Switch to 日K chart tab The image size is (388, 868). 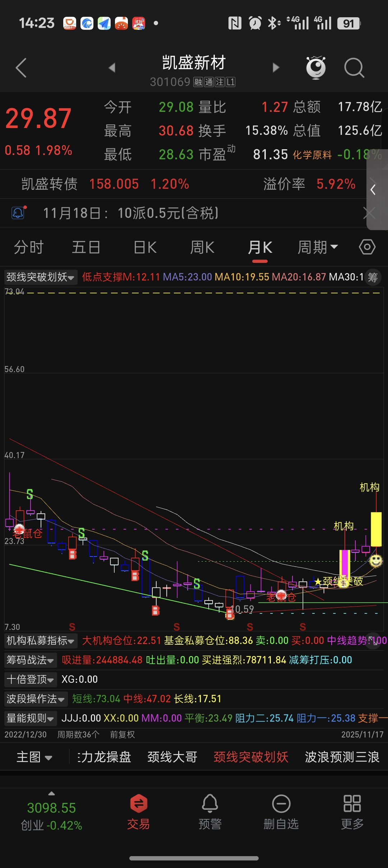[x=145, y=247]
